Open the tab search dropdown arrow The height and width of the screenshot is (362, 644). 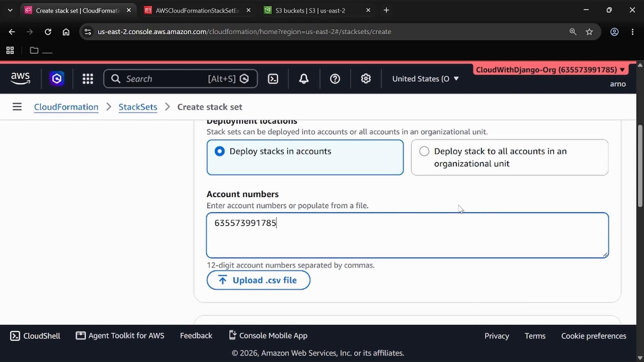pyautogui.click(x=10, y=10)
